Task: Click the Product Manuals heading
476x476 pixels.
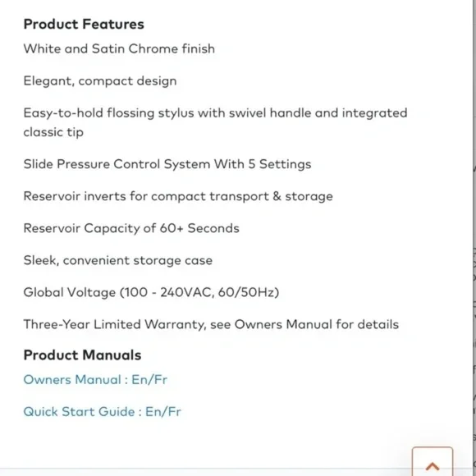Action: pyautogui.click(x=83, y=355)
